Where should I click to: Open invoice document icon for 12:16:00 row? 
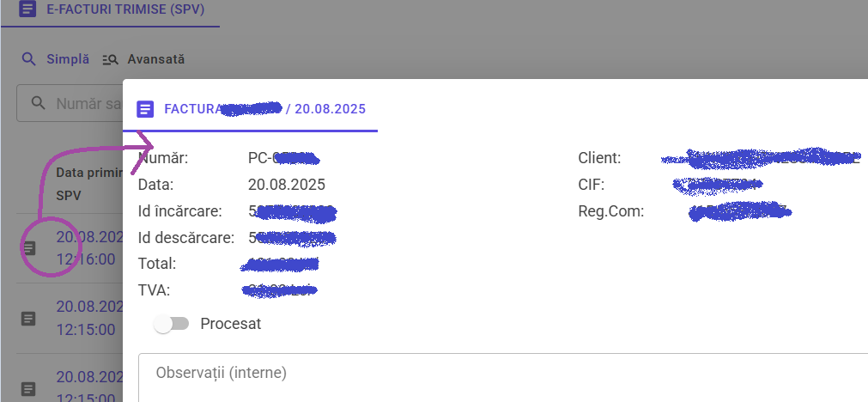tap(29, 248)
